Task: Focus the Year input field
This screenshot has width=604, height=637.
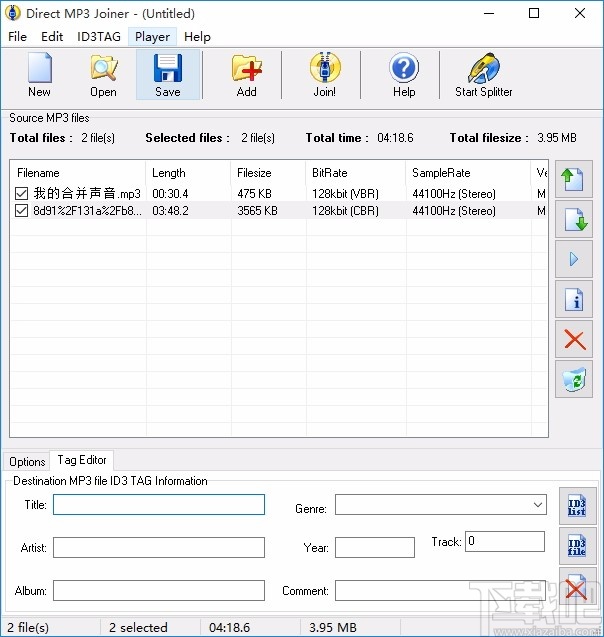Action: (x=375, y=547)
